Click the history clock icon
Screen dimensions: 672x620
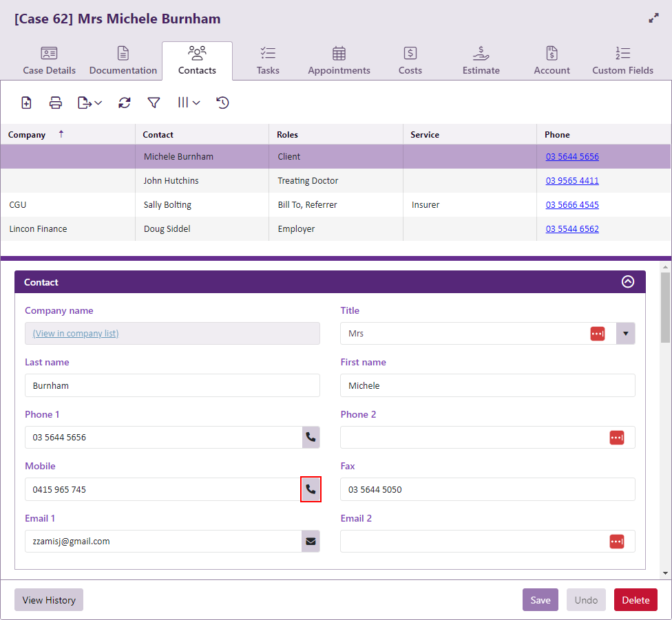point(222,103)
